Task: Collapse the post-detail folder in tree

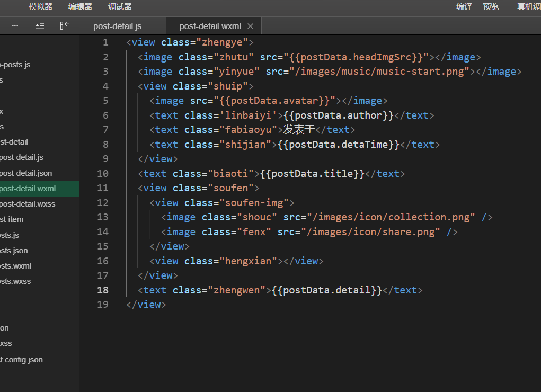Action: tap(14, 142)
